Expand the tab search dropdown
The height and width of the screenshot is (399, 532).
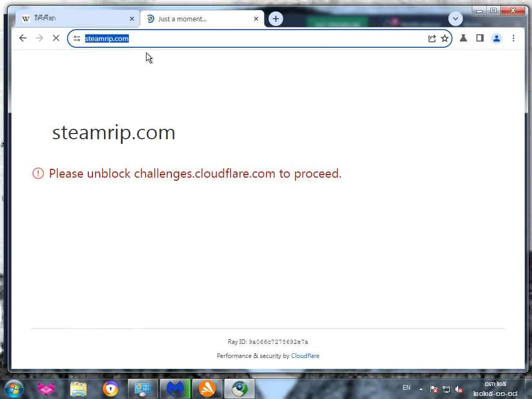(455, 19)
